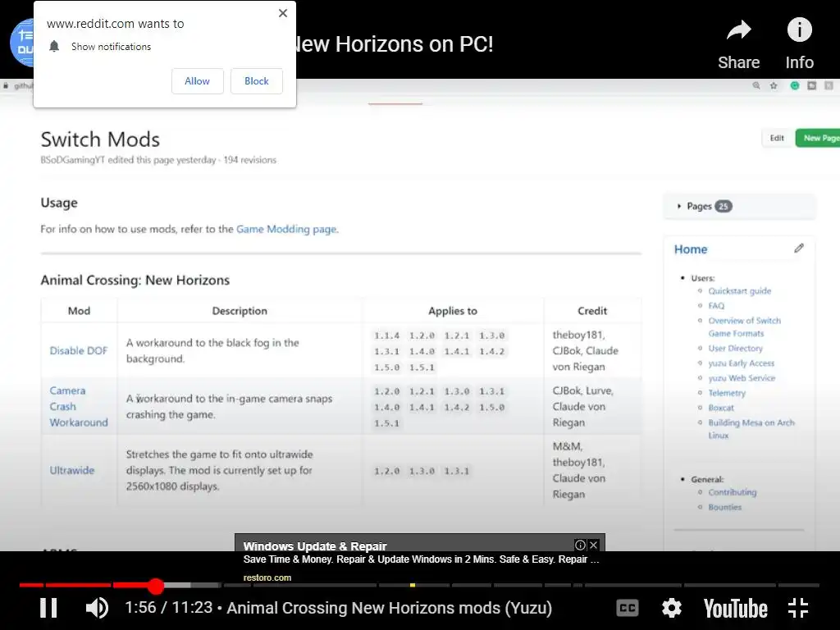Click the bookmark star icon in browser
Image resolution: width=840 pixels, height=630 pixels.
pyautogui.click(x=774, y=85)
